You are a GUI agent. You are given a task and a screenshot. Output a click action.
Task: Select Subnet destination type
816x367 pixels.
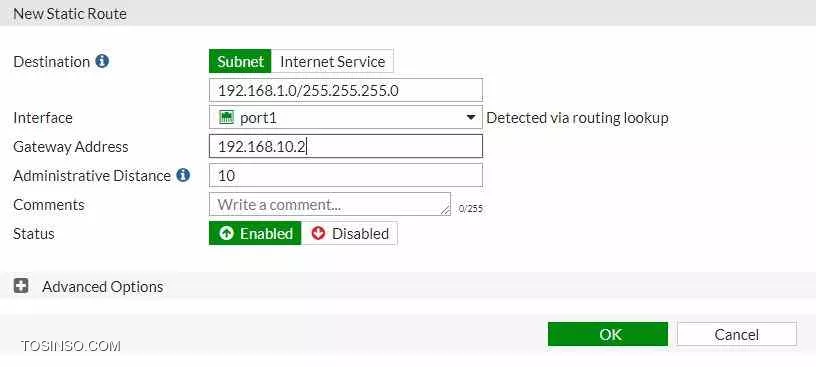[240, 61]
